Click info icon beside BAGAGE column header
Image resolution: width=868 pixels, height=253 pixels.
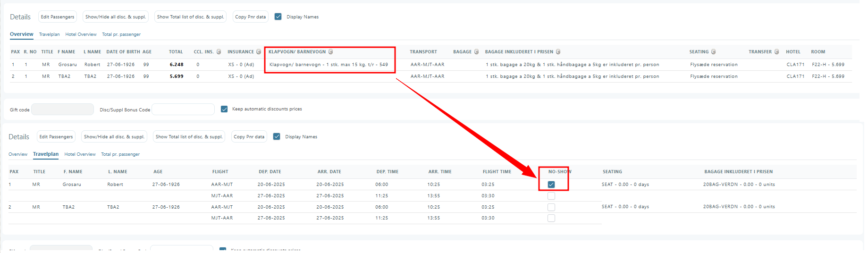[476, 52]
